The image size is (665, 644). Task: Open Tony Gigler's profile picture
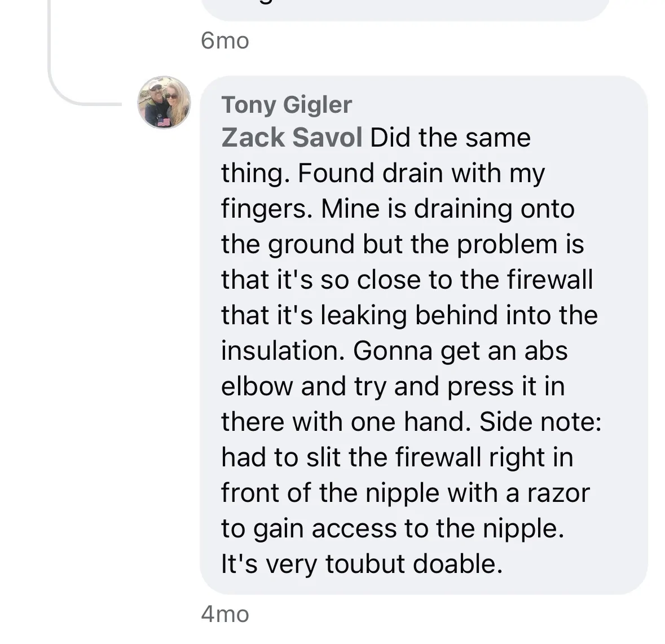pos(164,103)
